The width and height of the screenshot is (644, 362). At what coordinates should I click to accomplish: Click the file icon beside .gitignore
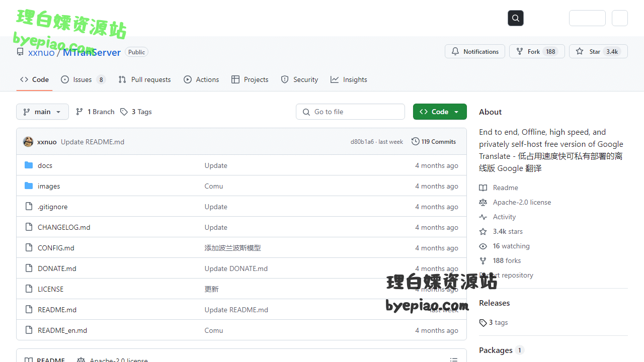click(29, 207)
